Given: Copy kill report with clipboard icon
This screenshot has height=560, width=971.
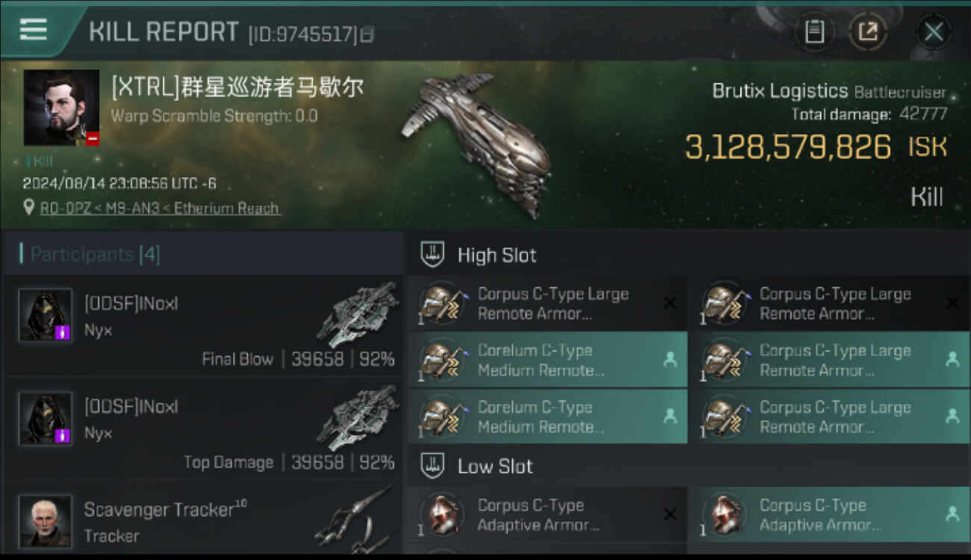Looking at the screenshot, I should click(814, 32).
